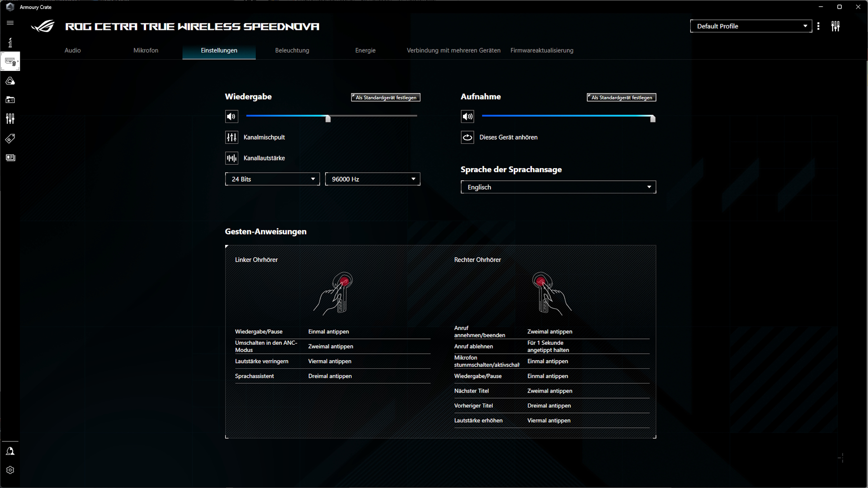868x488 pixels.
Task: Open the Sprache der Sprachansage language dropdown
Action: pyautogui.click(x=558, y=187)
